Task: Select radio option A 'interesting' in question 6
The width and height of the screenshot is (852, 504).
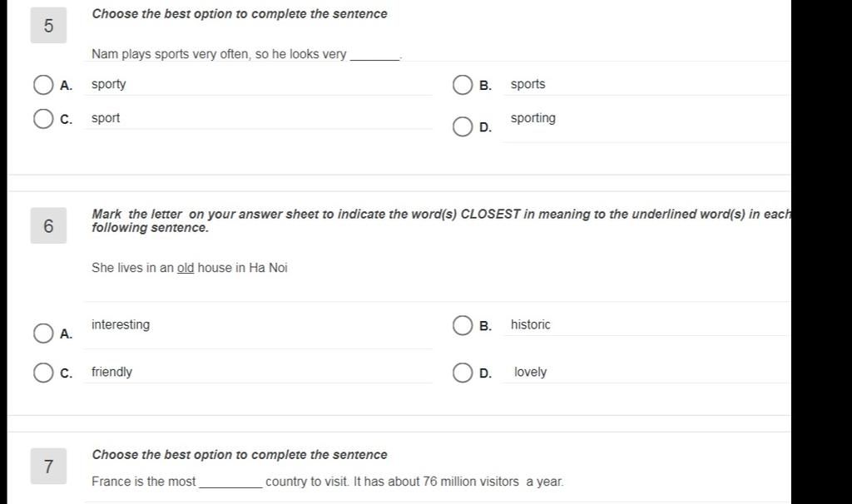Action: pyautogui.click(x=43, y=333)
